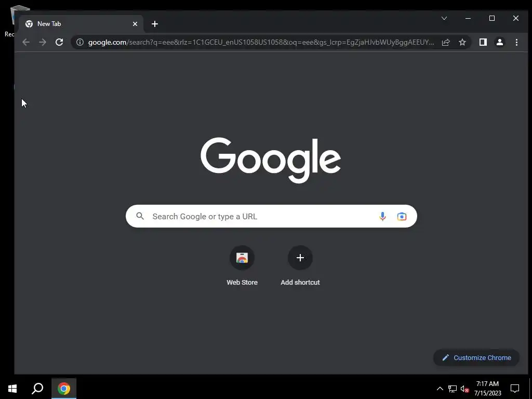Open the Web Store shortcut
532x399 pixels.
click(242, 258)
